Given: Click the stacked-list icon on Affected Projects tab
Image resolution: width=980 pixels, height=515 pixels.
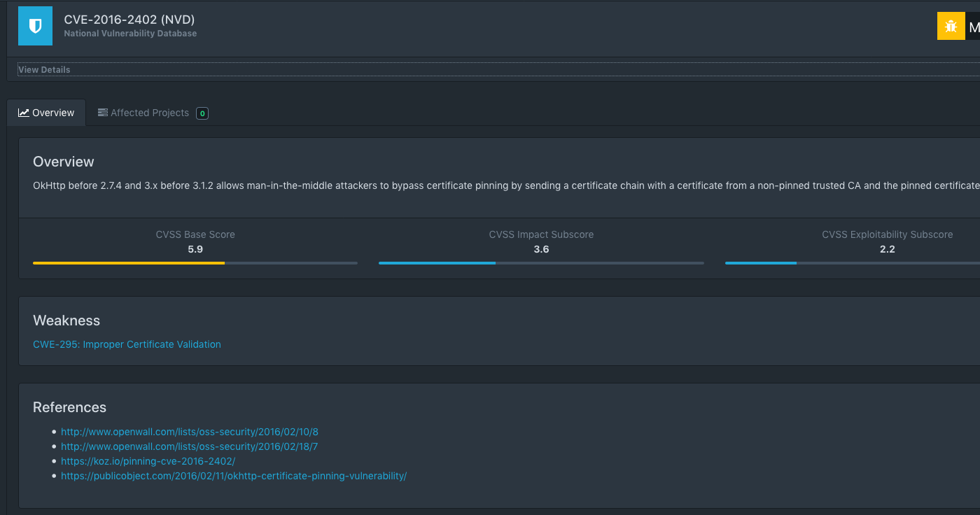Looking at the screenshot, I should click(x=102, y=112).
